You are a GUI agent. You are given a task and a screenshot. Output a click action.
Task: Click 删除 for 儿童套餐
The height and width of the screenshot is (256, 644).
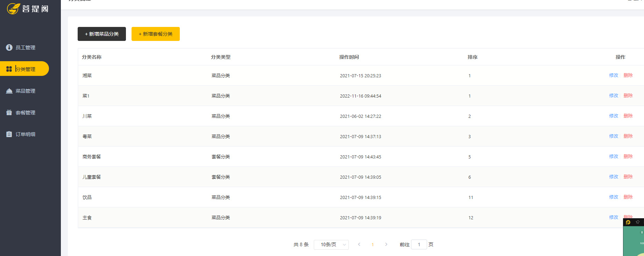[x=628, y=177]
